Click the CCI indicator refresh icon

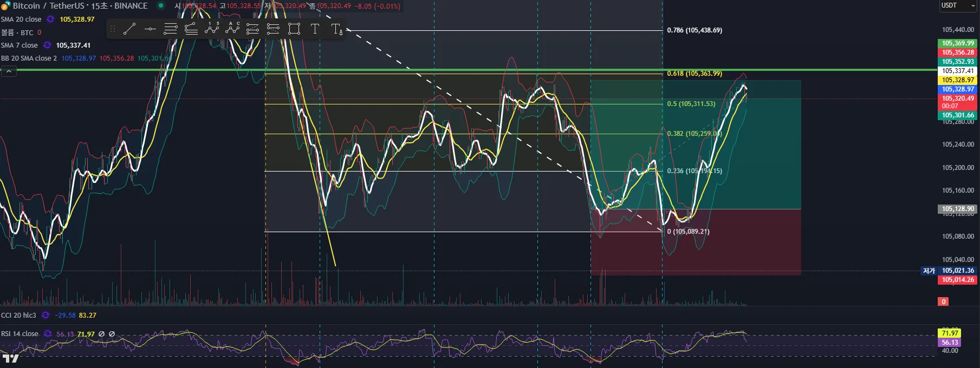[x=46, y=315]
